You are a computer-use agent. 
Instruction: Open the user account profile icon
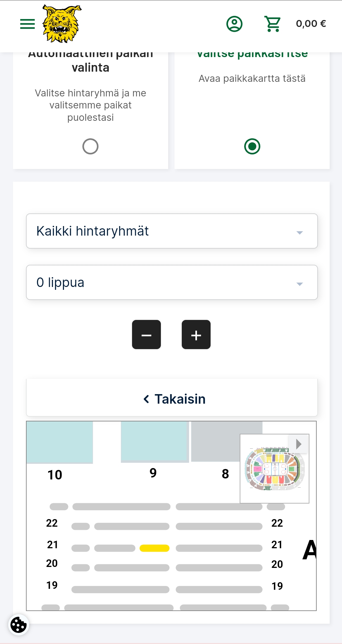234,24
